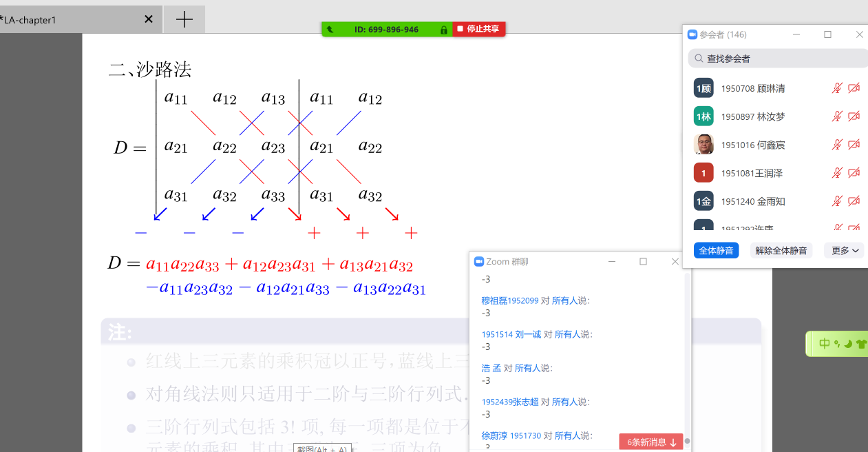Jump to the 6条新消息 new messages
868x452 pixels.
coord(651,442)
